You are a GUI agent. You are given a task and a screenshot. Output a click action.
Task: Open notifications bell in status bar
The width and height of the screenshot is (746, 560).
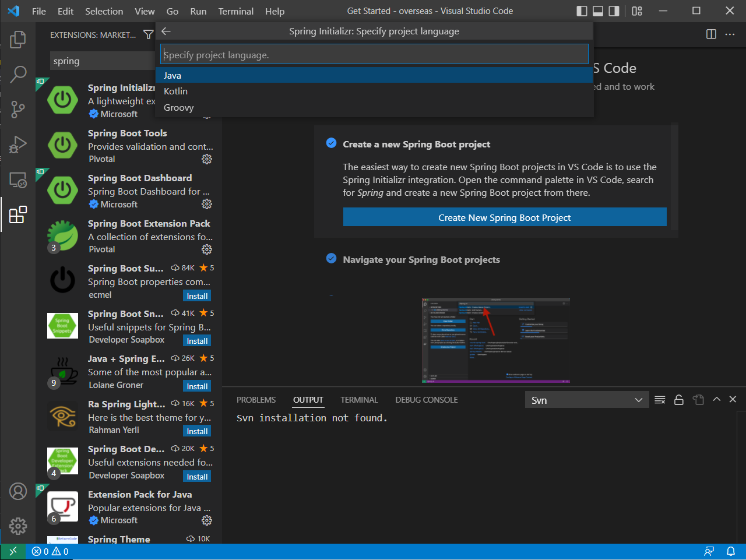(731, 551)
